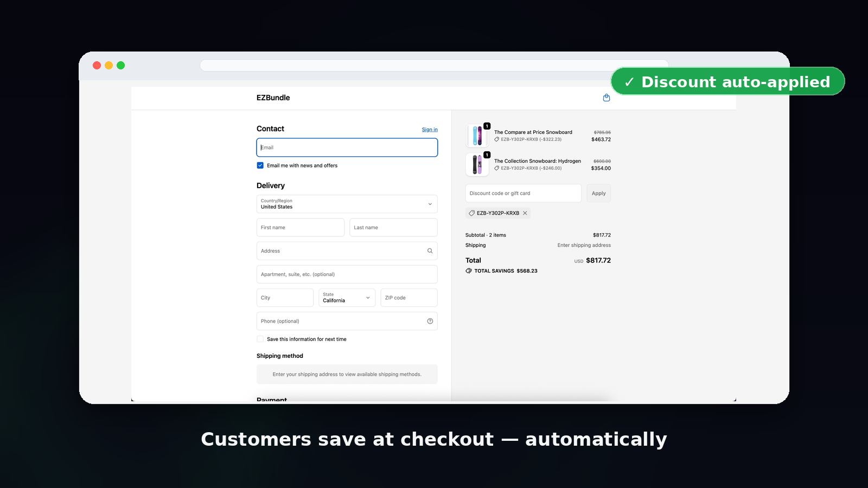868x488 pixels.
Task: Focus the Email input field
Action: pyautogui.click(x=347, y=147)
